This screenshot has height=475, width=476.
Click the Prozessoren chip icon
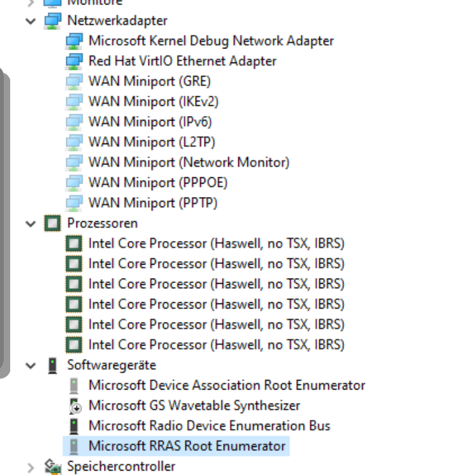tap(53, 224)
